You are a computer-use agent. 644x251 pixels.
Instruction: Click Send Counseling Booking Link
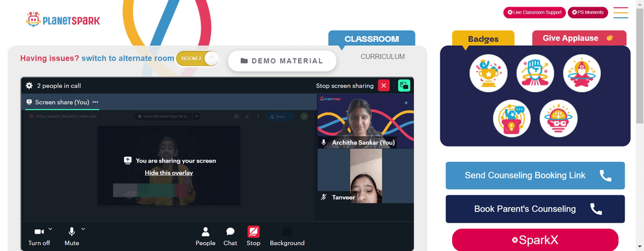pyautogui.click(x=535, y=176)
